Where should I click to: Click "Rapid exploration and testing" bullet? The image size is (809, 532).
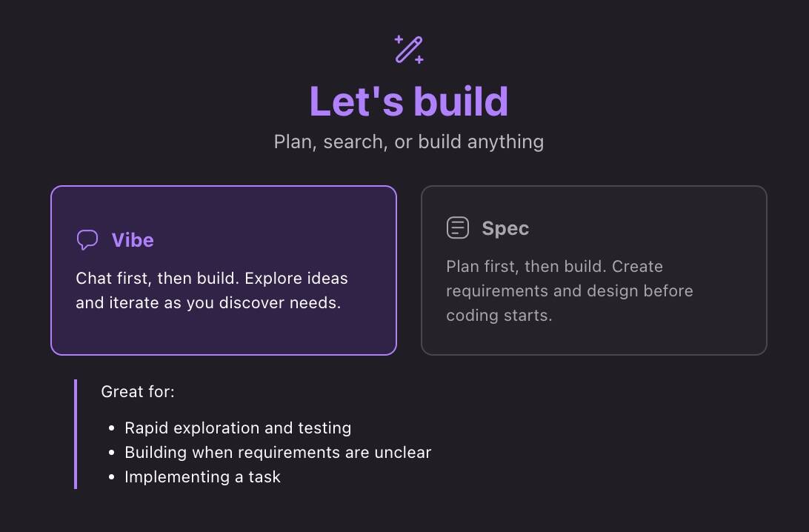pos(238,428)
